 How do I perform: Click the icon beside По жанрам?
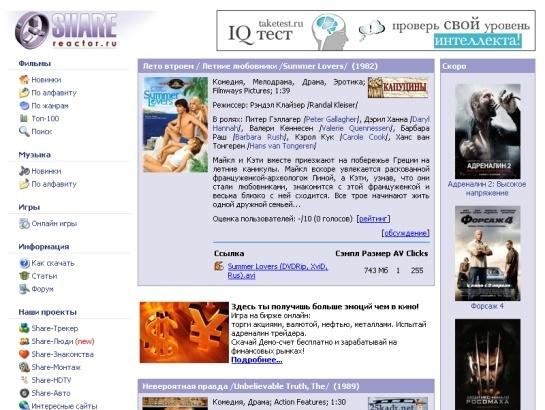(24, 105)
